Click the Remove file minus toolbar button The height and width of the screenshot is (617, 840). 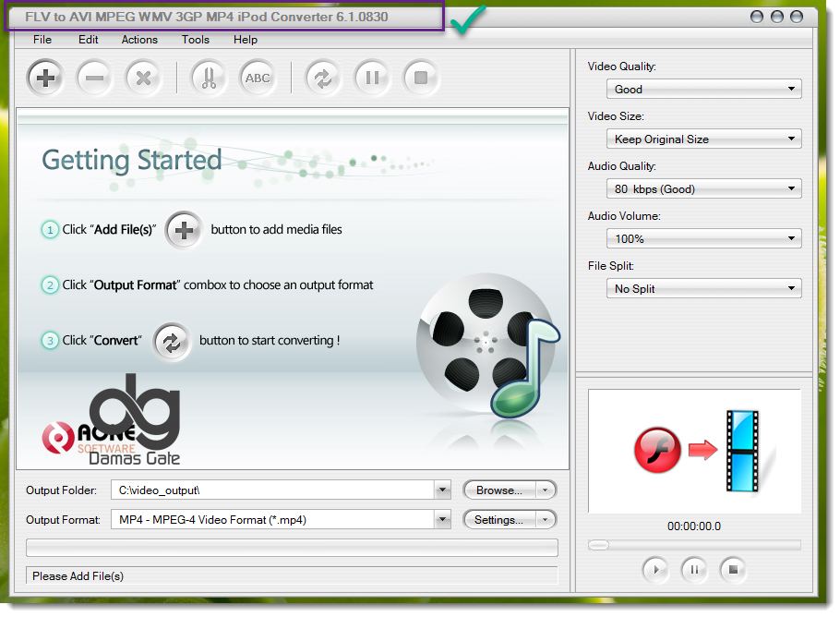94,79
